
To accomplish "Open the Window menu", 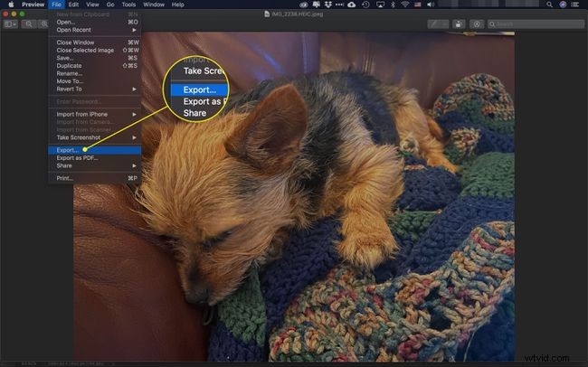I will point(154,5).
